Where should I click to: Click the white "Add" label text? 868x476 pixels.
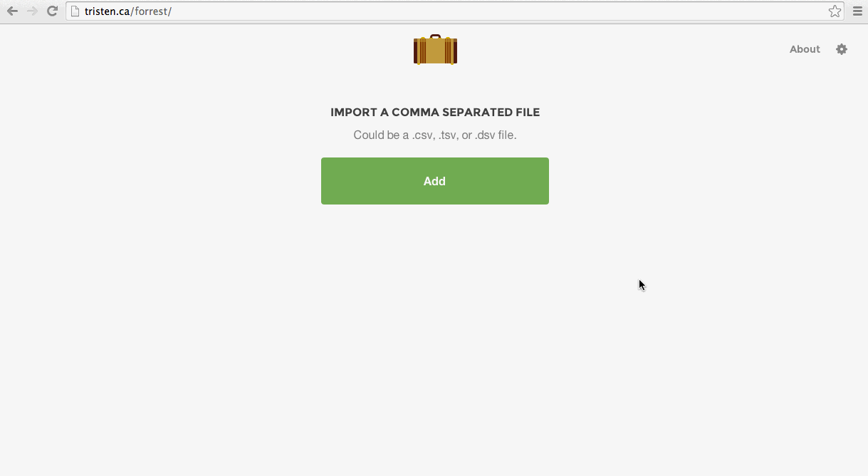point(434,181)
